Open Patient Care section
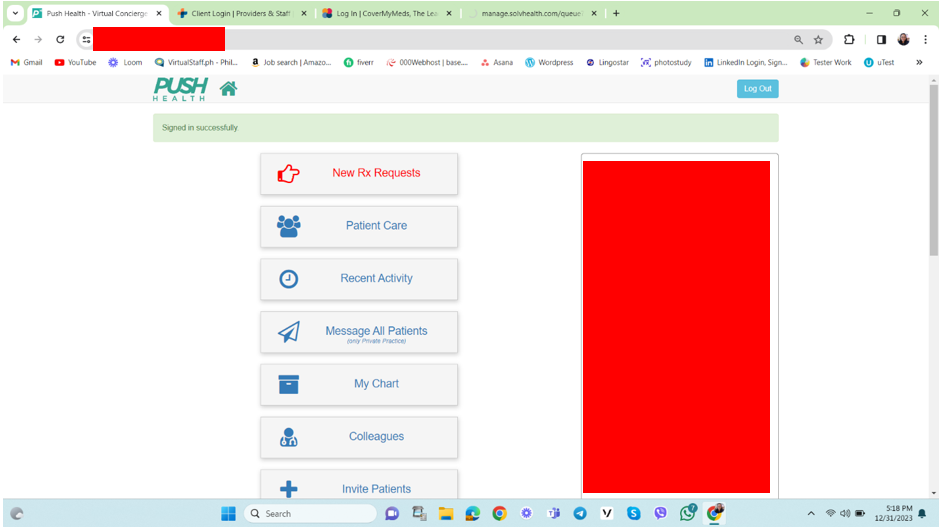 358,226
